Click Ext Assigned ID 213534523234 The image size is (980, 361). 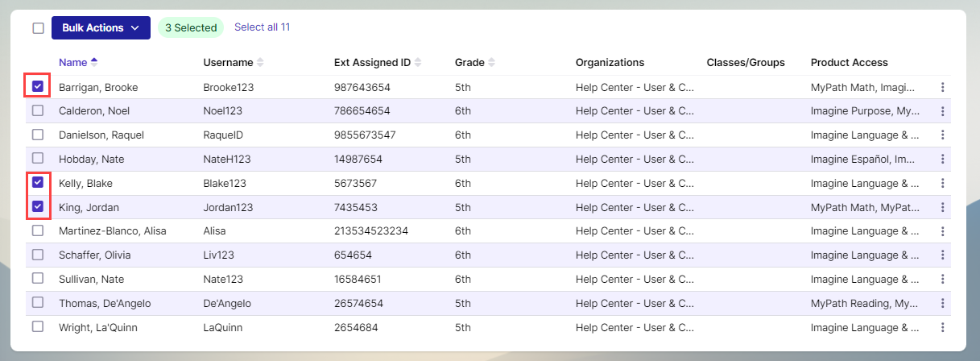pyautogui.click(x=371, y=231)
